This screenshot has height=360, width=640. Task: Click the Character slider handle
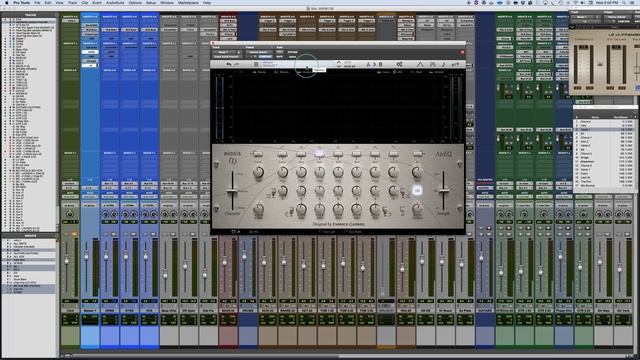(x=232, y=191)
